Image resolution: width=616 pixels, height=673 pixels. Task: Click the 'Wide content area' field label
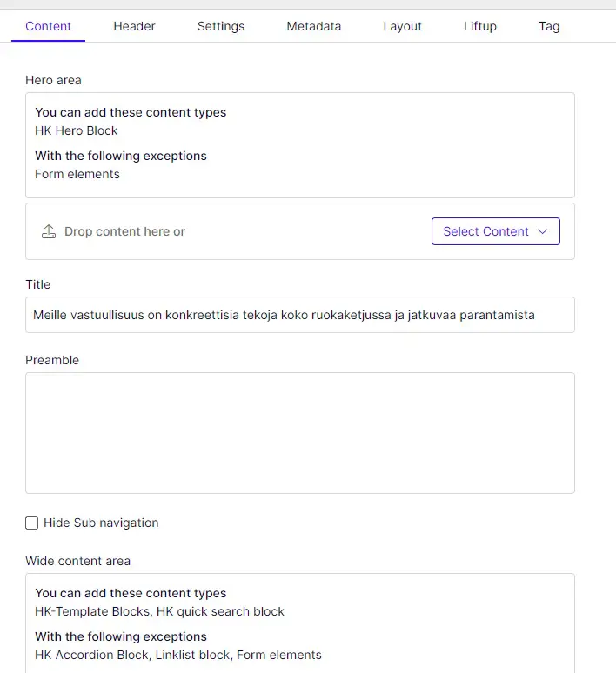pyautogui.click(x=77, y=561)
